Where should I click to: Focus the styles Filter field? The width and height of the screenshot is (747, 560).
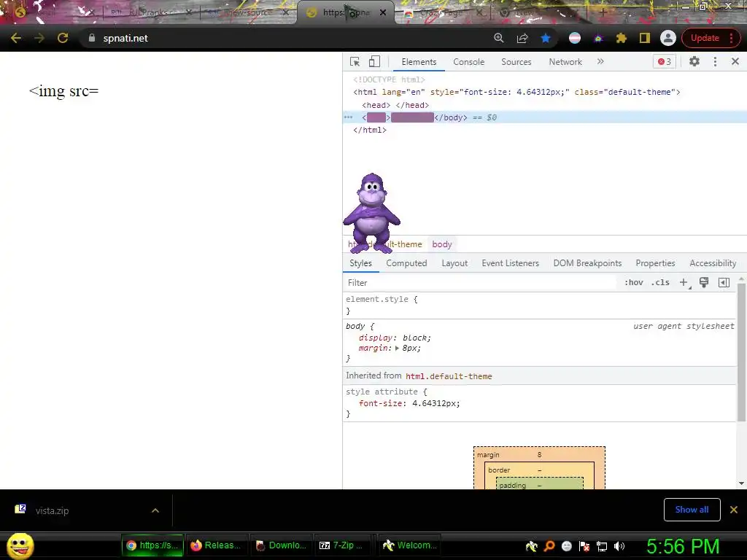(480, 283)
